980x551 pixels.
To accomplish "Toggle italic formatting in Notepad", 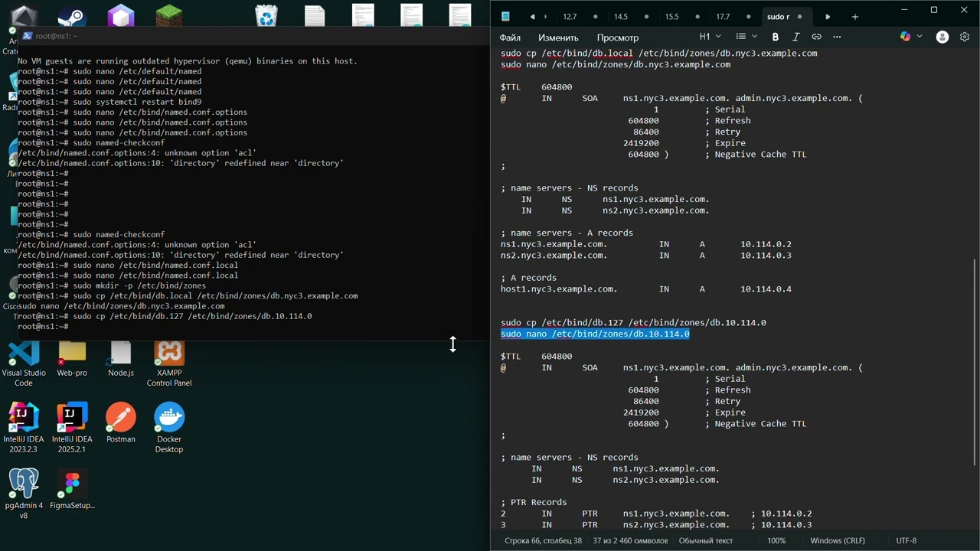I will click(795, 37).
